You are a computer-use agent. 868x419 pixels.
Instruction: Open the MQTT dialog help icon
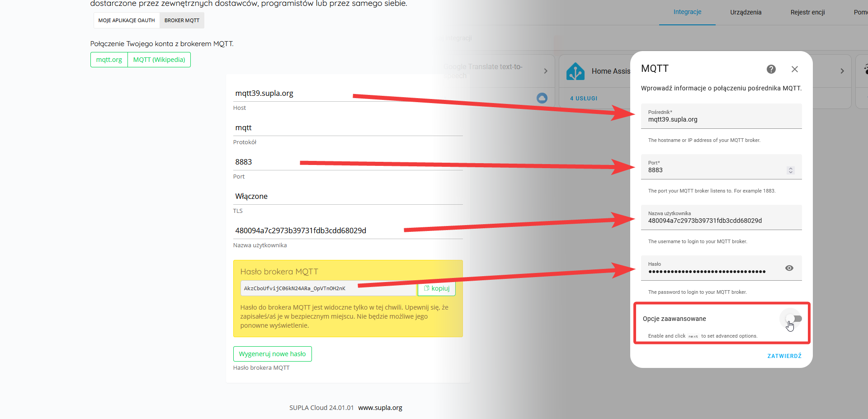[x=771, y=69]
